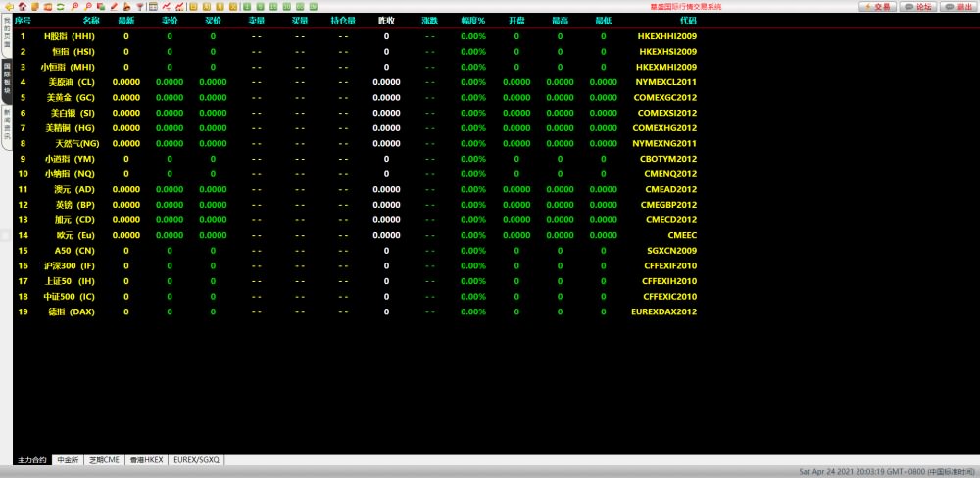Switch to the 中金所 bottom tab

click(68, 460)
